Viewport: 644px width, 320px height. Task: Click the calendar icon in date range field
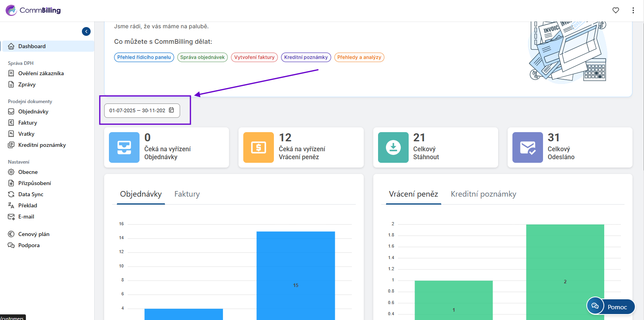click(171, 110)
